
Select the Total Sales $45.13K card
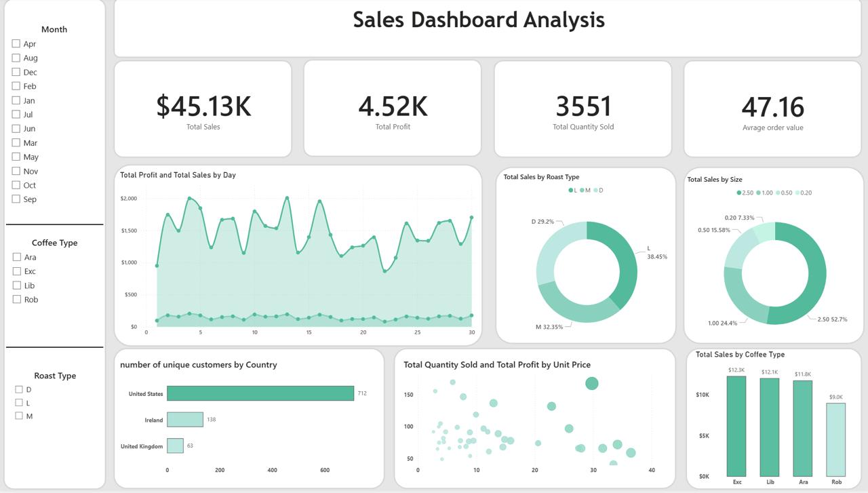coord(203,109)
